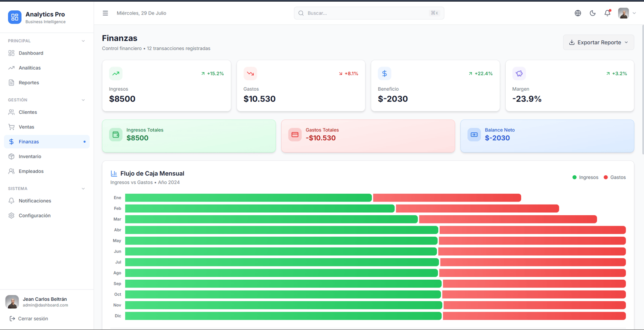Open the user avatar dropdown in header
The height and width of the screenshot is (330, 644).
coord(627,13)
